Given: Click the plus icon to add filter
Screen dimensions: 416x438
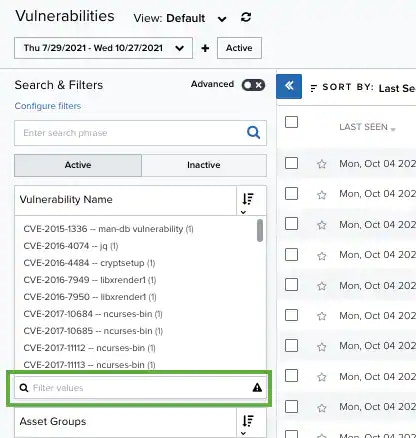Looking at the screenshot, I should coord(205,48).
